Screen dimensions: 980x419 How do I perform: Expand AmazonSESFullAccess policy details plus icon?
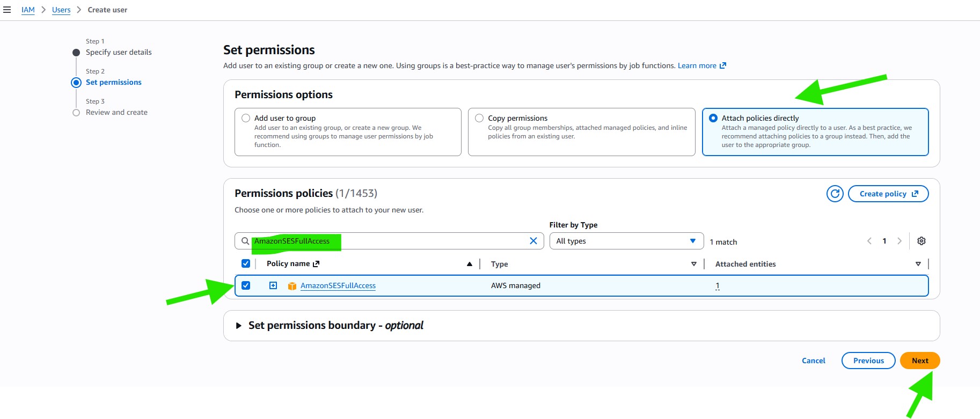click(273, 285)
